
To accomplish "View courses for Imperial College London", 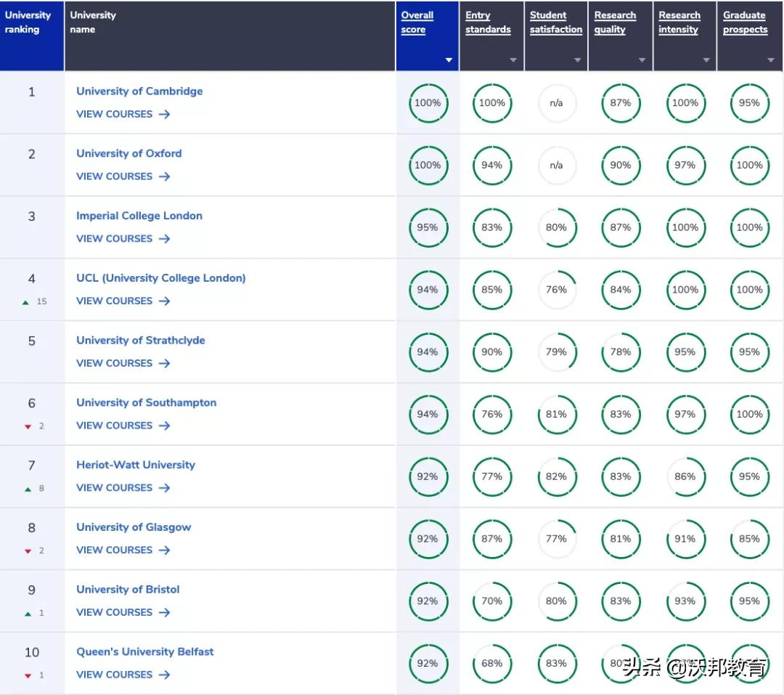I will point(123,239).
